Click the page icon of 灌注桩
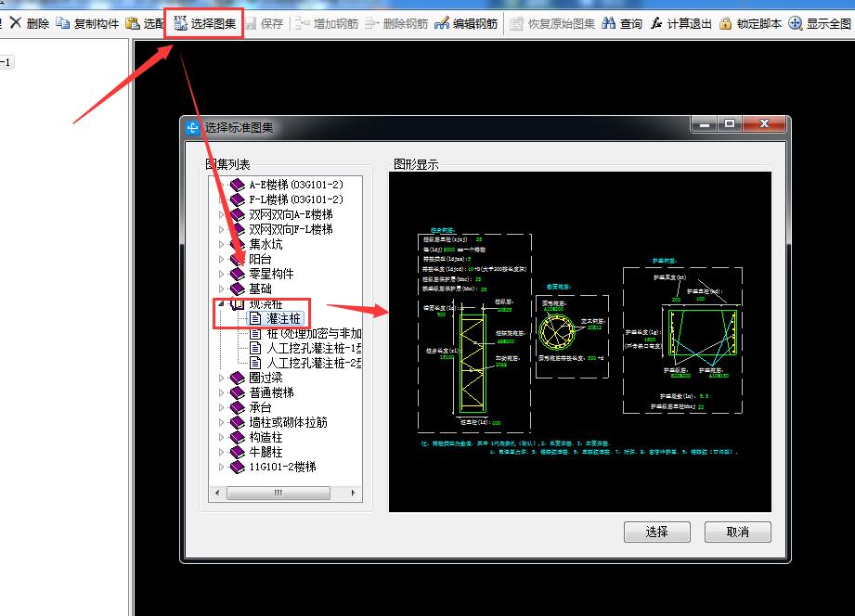Viewport: 855px width, 616px height. coord(255,318)
